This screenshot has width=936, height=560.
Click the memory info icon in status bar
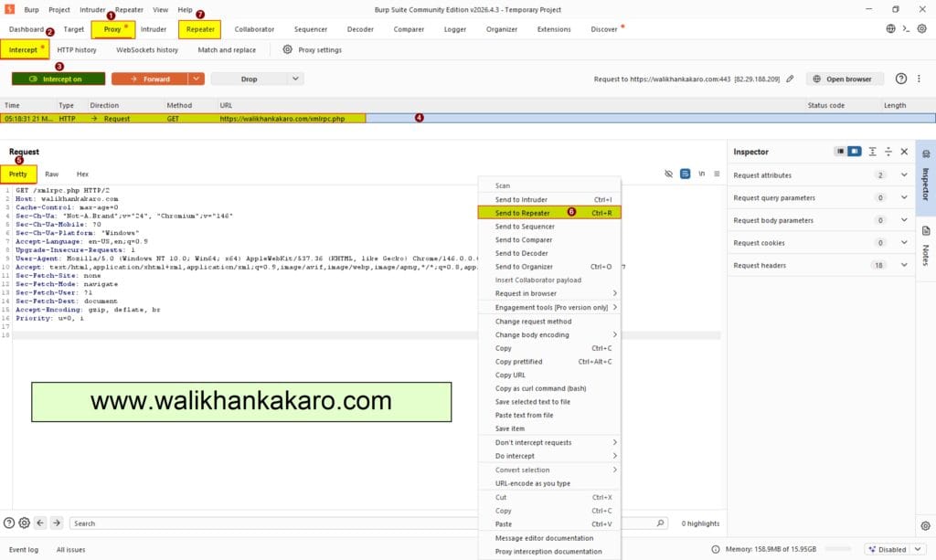point(716,549)
